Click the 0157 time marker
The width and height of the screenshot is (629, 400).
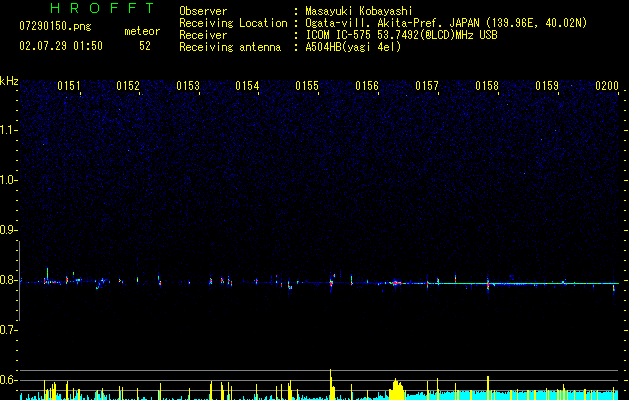coord(427,86)
